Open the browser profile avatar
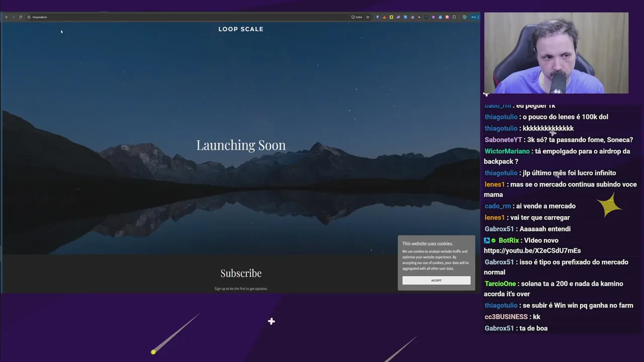Image resolution: width=644 pixels, height=362 pixels. [x=464, y=17]
